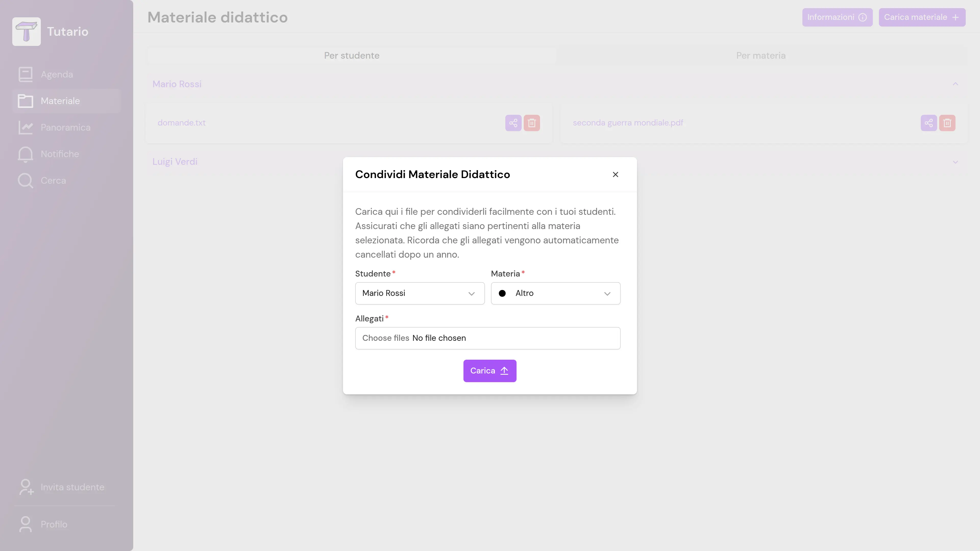The width and height of the screenshot is (980, 551).
Task: Delete seconda guerra mondiale.pdf
Action: click(947, 123)
